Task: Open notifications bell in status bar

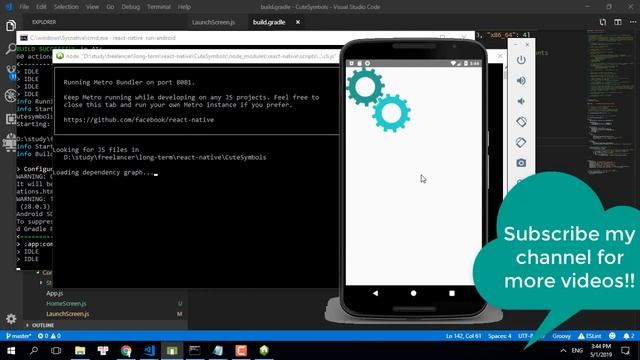Action: pos(629,336)
